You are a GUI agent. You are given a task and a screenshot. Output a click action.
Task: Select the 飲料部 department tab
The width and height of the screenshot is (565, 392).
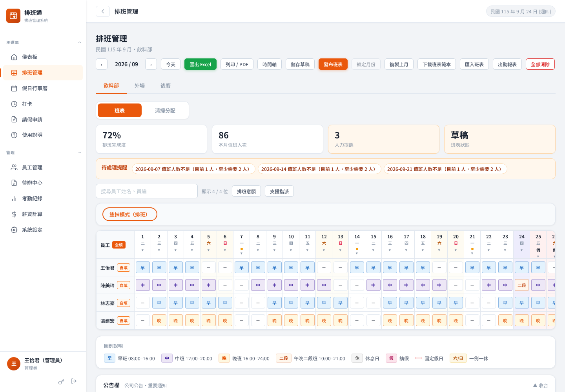[x=111, y=85]
